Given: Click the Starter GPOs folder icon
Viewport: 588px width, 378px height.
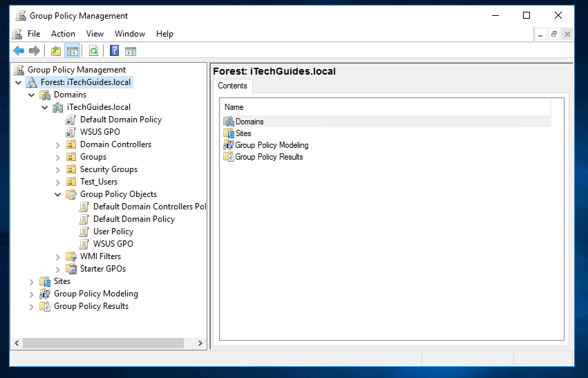Looking at the screenshot, I should click(71, 269).
